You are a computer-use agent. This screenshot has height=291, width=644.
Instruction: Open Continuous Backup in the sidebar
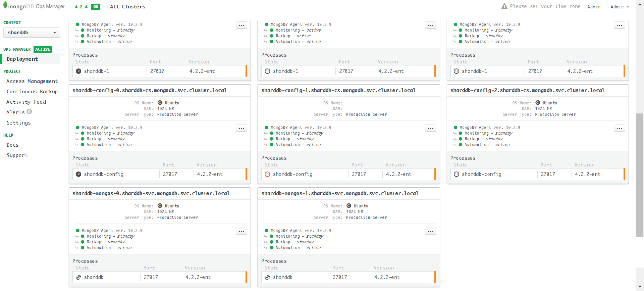tap(32, 92)
